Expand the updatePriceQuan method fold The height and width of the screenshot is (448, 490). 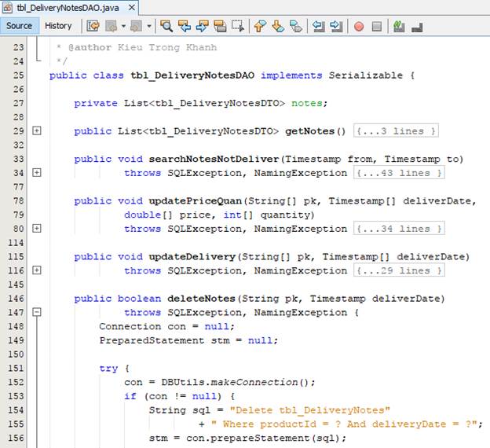[x=37, y=229]
